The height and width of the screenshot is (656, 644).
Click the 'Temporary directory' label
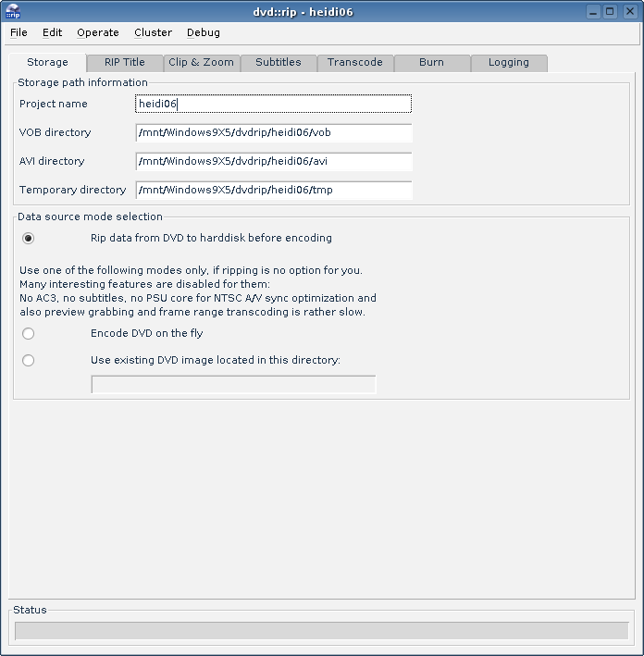[72, 190]
